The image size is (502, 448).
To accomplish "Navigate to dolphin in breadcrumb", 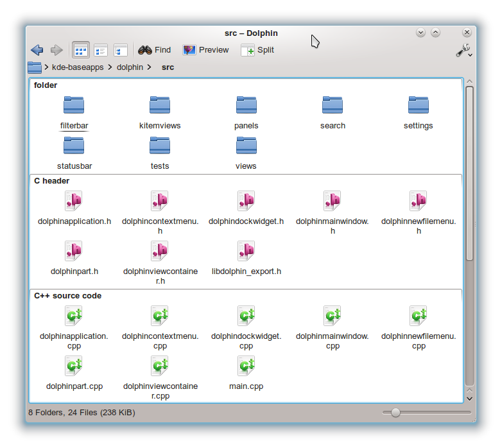I will click(130, 67).
